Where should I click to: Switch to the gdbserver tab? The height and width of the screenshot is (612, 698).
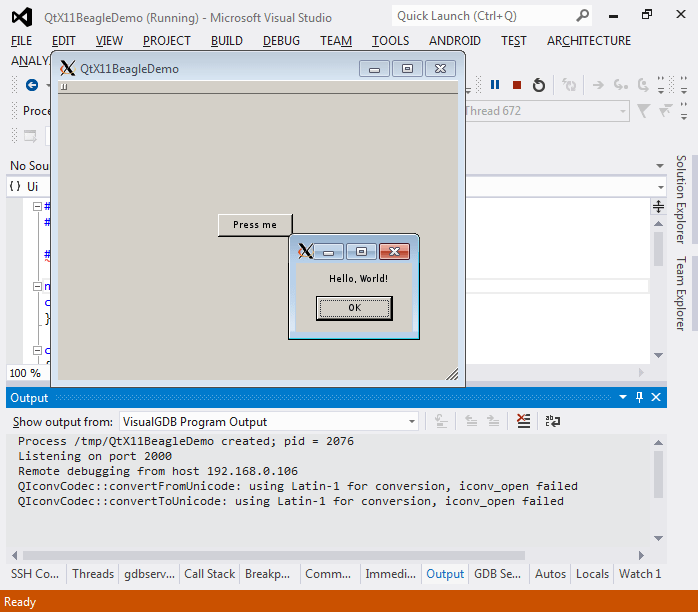[x=149, y=574]
